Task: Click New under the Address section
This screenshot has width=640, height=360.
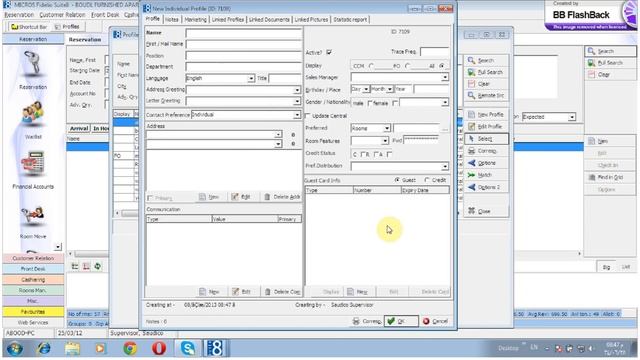Action: (209, 197)
